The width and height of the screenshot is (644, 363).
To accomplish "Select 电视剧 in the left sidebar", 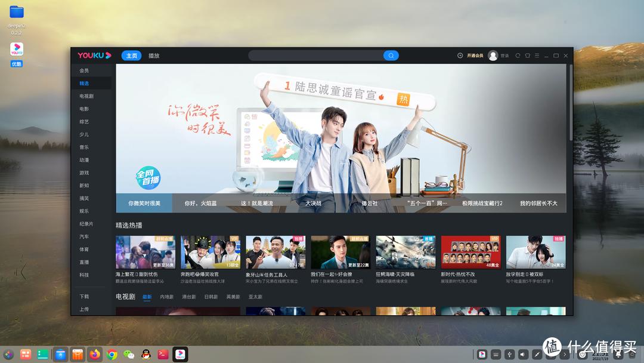I will coord(86,96).
